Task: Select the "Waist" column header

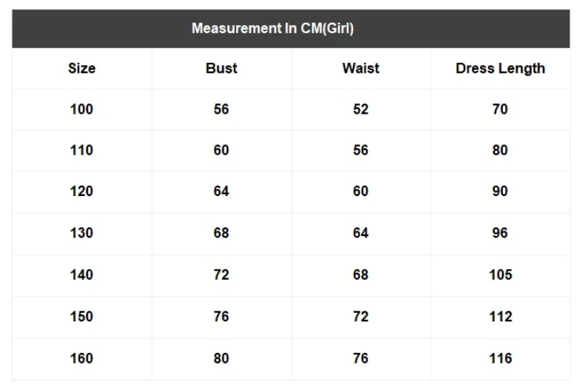Action: point(360,68)
